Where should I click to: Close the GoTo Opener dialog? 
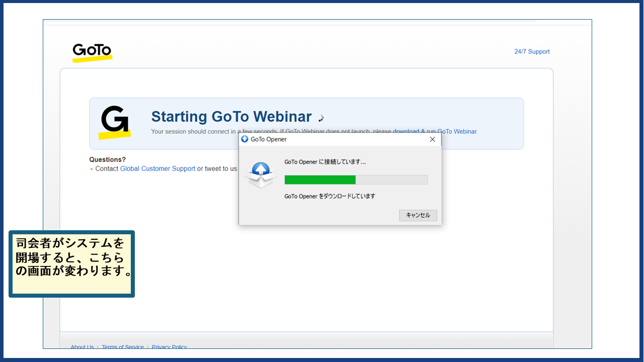[432, 139]
